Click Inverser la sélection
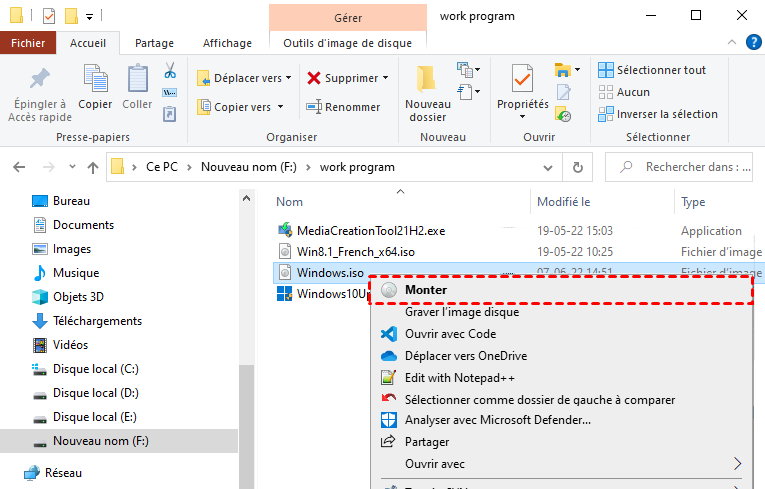 pos(658,114)
